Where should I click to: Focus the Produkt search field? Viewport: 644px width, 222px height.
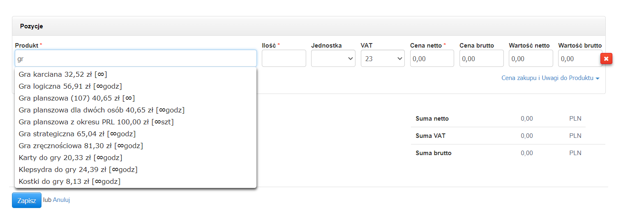coord(136,59)
